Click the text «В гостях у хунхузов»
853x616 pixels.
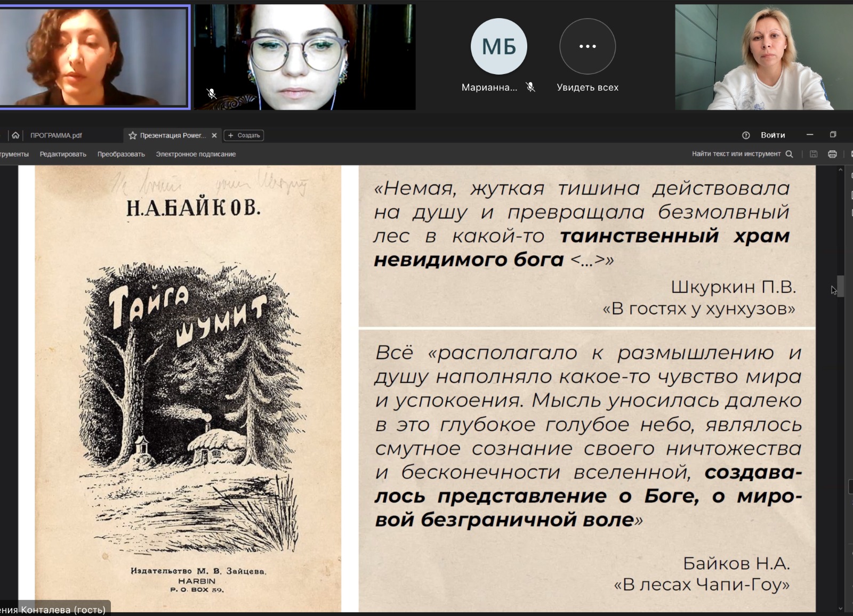pos(698,309)
